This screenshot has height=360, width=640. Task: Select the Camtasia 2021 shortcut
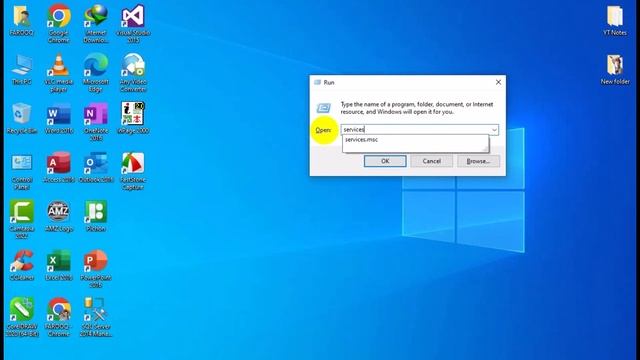click(22, 219)
